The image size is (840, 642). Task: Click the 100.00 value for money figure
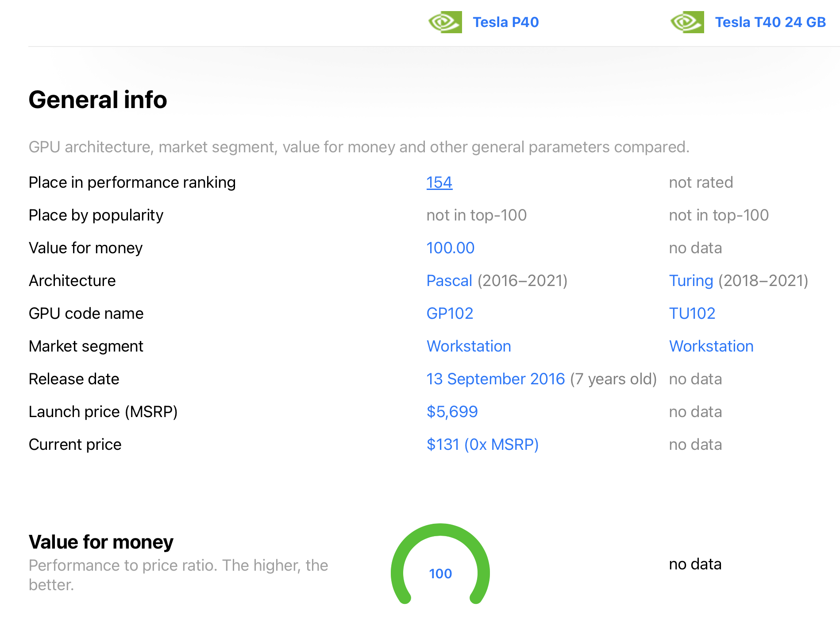pos(450,248)
